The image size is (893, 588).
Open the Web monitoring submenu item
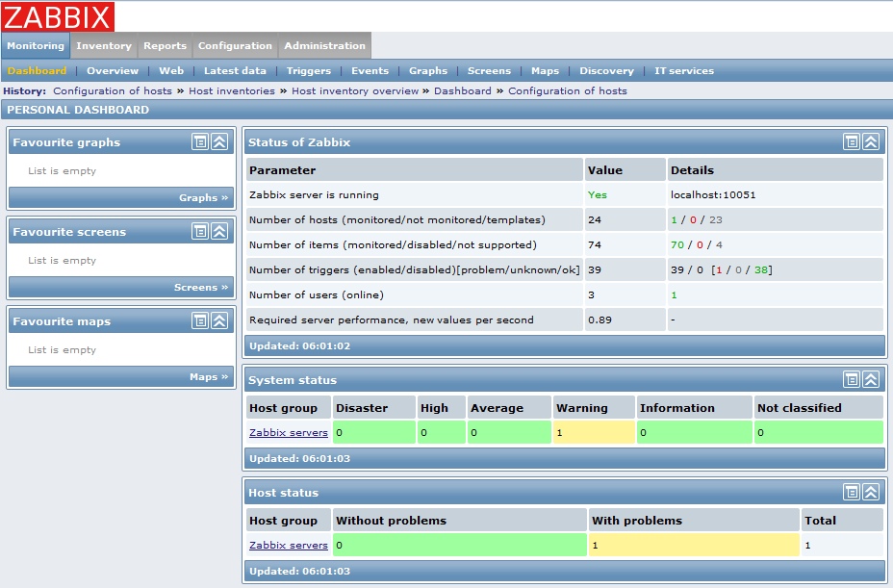[171, 70]
